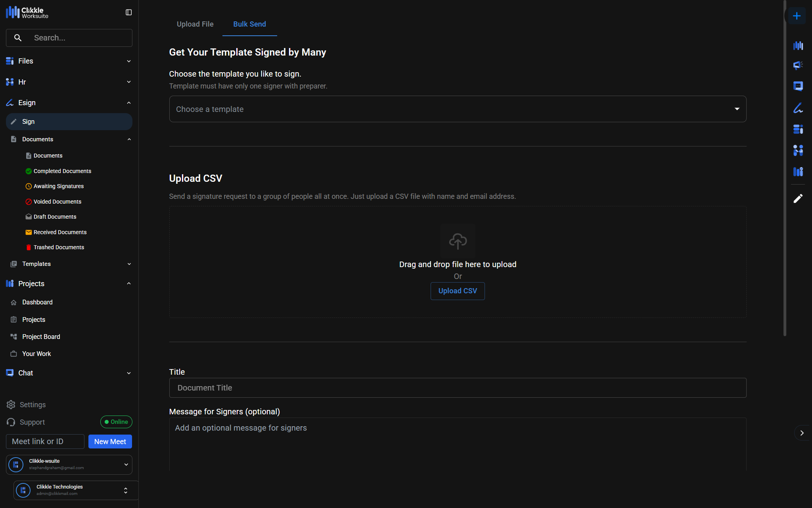
Task: Open Awaiting Signatures documents list
Action: click(x=58, y=186)
